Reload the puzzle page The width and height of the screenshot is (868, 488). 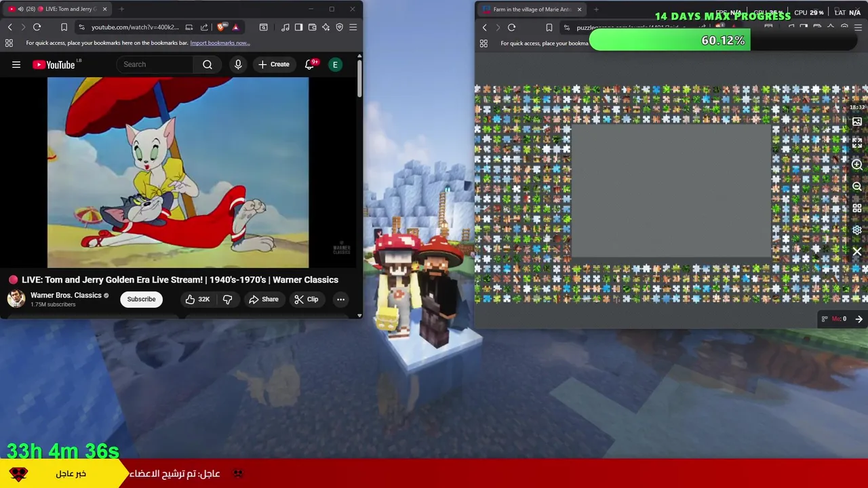[x=512, y=27]
